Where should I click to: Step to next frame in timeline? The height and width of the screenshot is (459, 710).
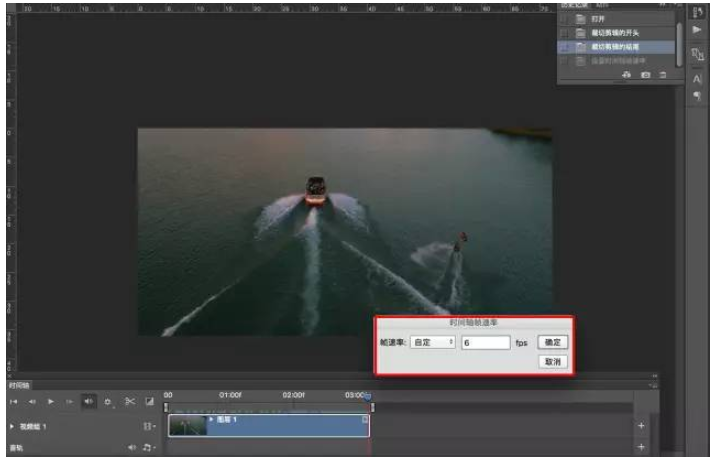point(70,401)
